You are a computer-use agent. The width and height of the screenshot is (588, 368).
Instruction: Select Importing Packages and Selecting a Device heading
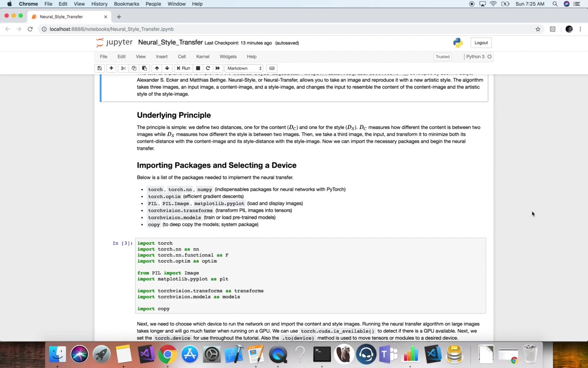click(216, 165)
